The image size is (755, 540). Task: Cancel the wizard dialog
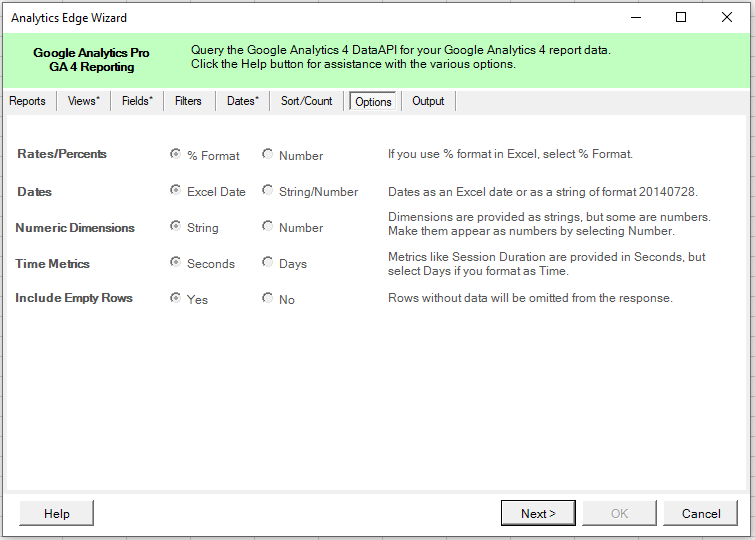click(701, 514)
